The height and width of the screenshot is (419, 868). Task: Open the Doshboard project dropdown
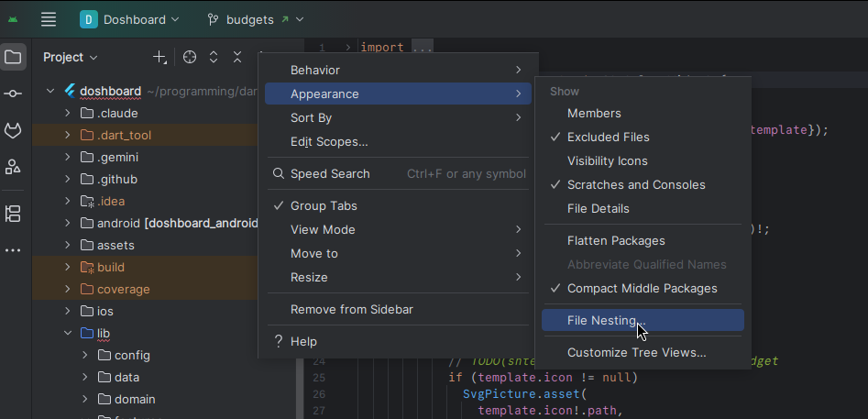pos(130,19)
